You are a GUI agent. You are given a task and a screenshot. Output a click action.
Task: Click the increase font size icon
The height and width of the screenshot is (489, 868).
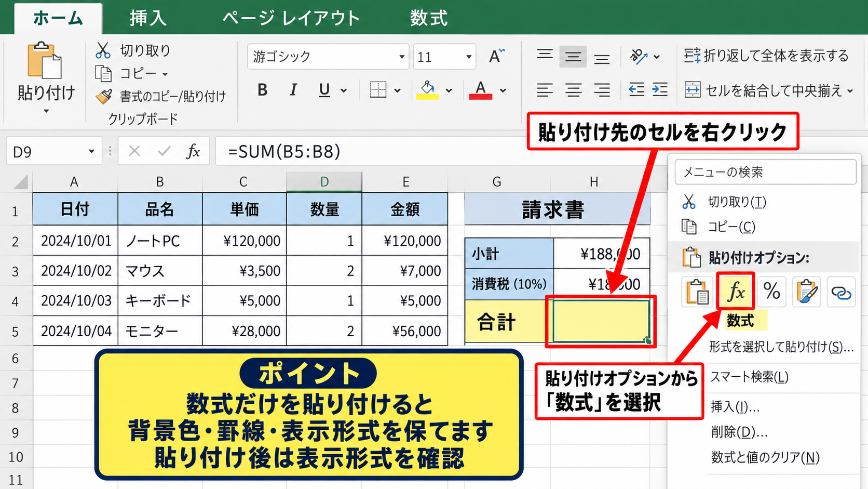(497, 56)
